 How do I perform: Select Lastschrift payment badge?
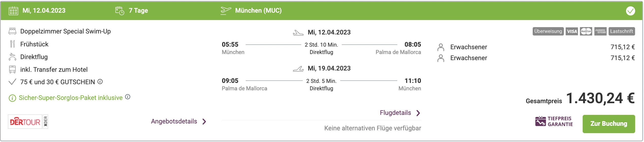[622, 31]
